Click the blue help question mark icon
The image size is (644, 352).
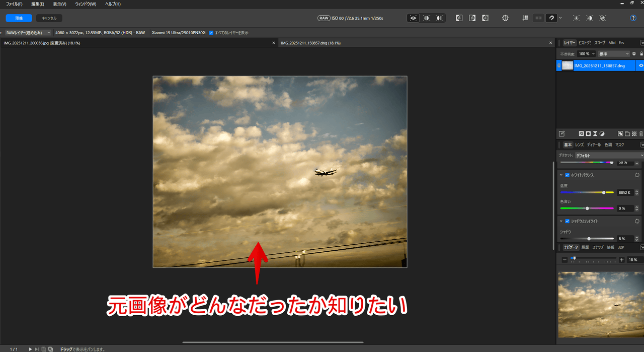633,18
